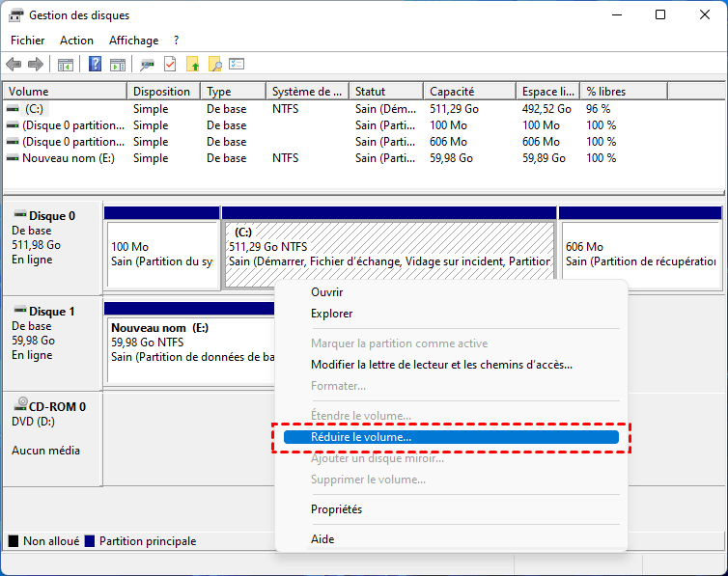Click the checklist settings toolbar icon
The width and height of the screenshot is (728, 576).
click(237, 65)
